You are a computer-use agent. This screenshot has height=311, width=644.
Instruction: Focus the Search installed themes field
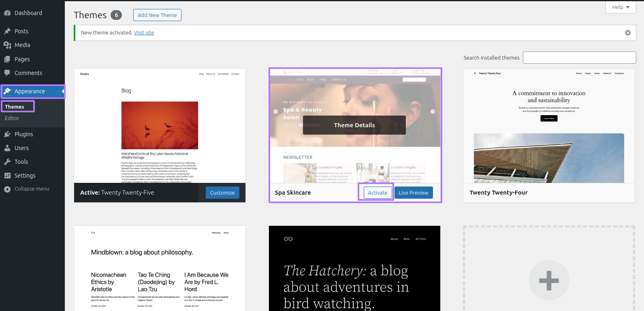[x=579, y=58]
